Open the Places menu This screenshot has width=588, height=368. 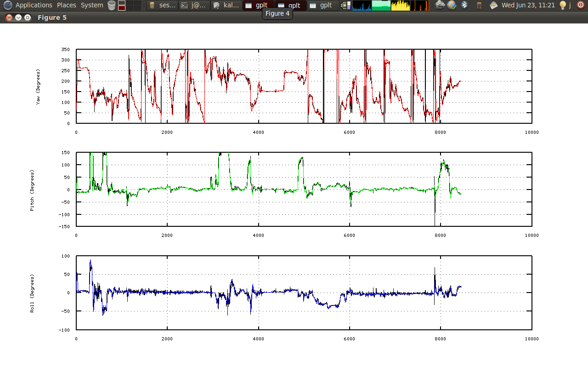(67, 5)
